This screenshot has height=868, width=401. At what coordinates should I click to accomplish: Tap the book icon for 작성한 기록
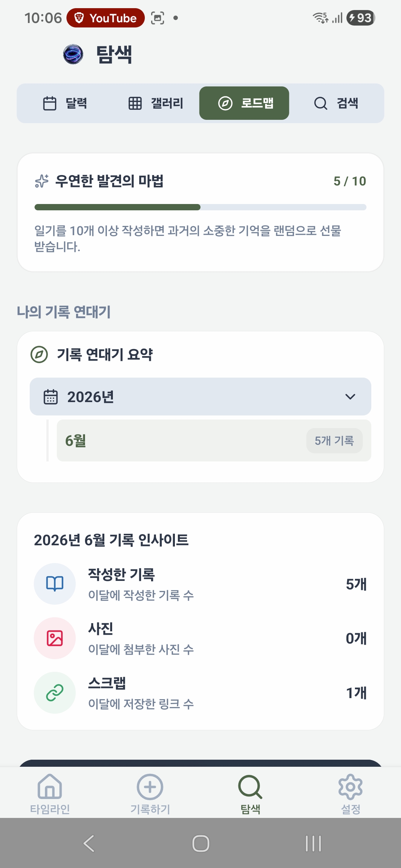(55, 584)
